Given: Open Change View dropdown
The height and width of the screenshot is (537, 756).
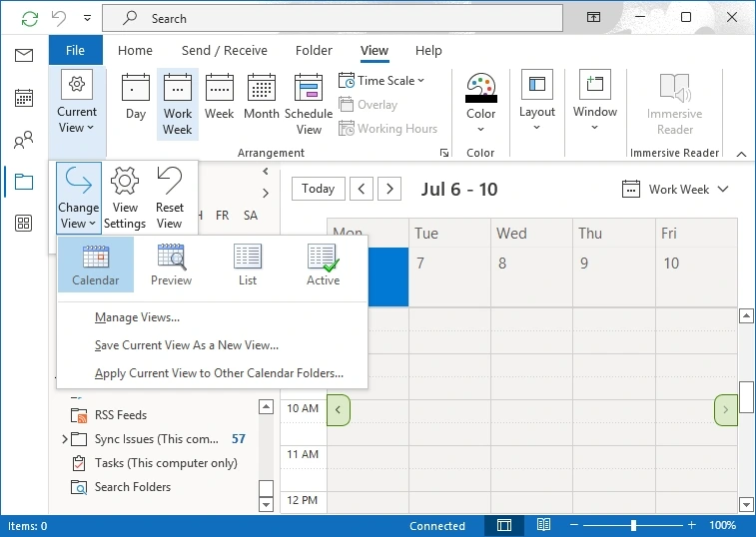Looking at the screenshot, I should point(79,198).
